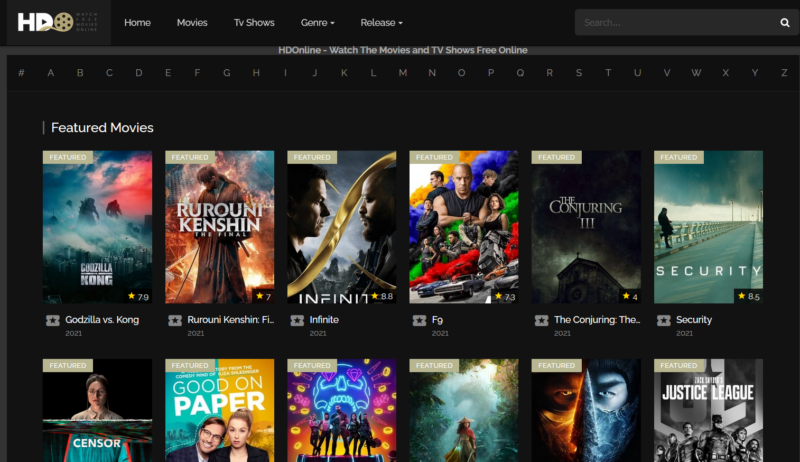Open the Movies section
The width and height of the screenshot is (800, 462).
click(192, 22)
